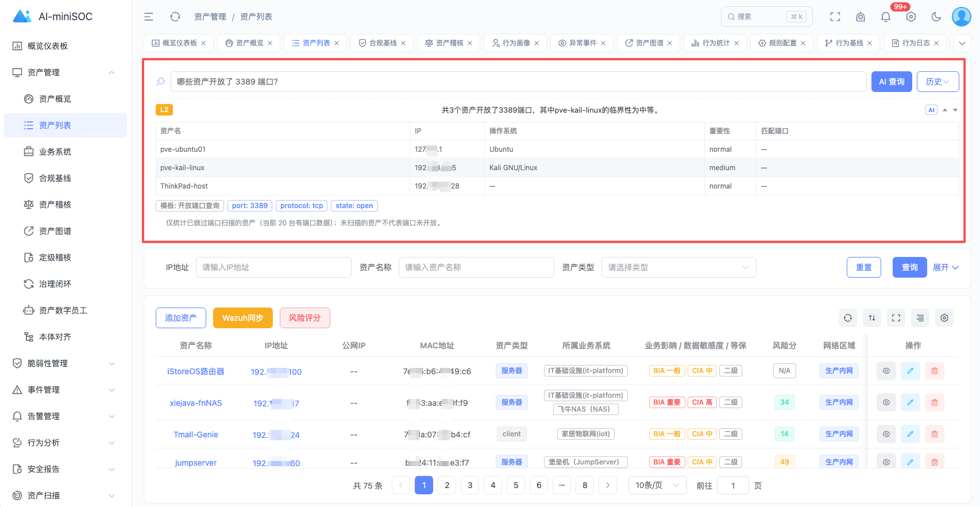This screenshot has height=507, width=980.
Task: Click the table refresh icon
Action: 848,318
